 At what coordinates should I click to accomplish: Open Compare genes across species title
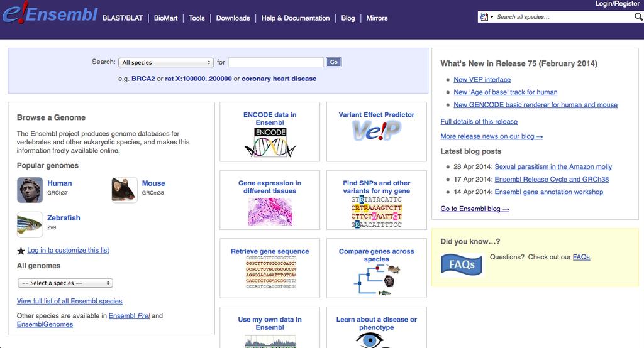[377, 255]
